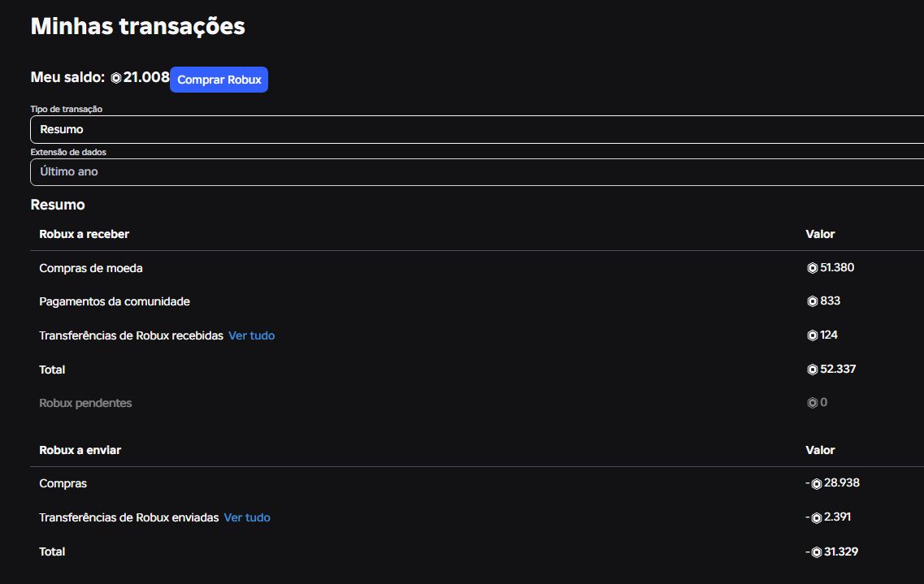Click the balance value 21.008
The height and width of the screenshot is (584, 924).
tap(146, 77)
